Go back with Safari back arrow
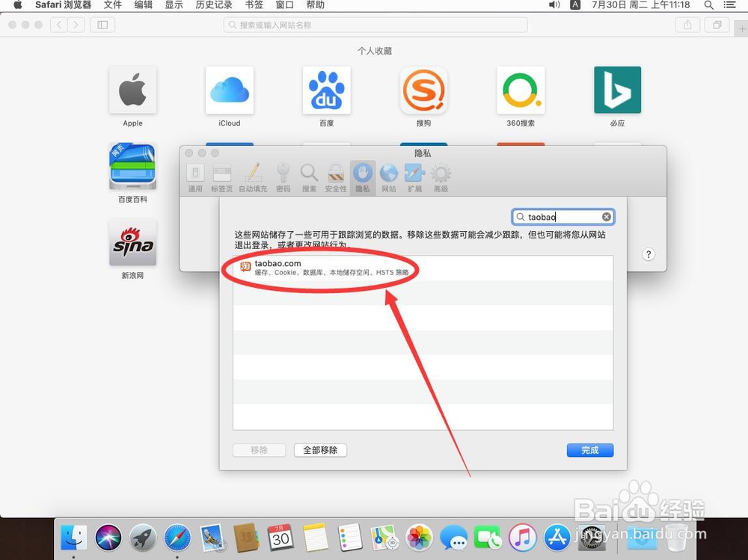The height and width of the screenshot is (560, 748). pyautogui.click(x=58, y=25)
